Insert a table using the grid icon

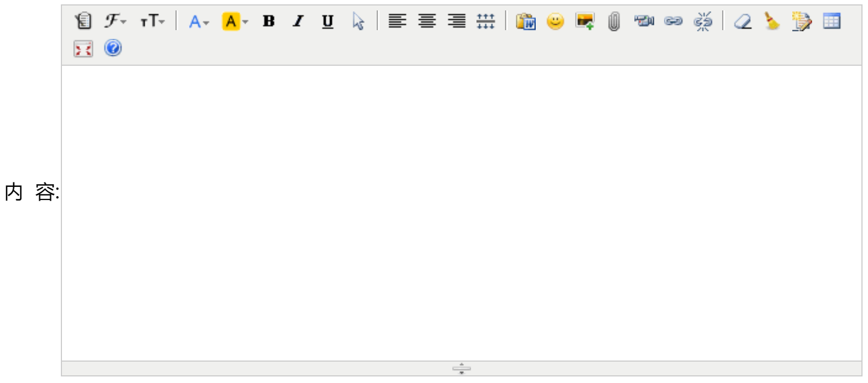[x=831, y=21]
